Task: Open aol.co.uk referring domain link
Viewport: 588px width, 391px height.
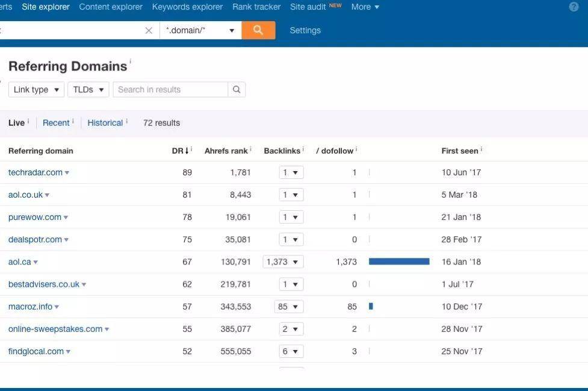Action: point(25,195)
